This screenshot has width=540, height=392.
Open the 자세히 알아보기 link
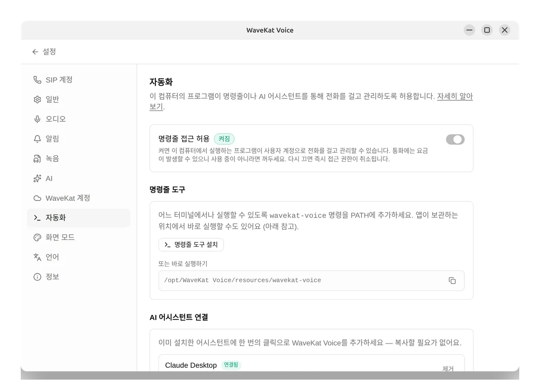pos(454,96)
